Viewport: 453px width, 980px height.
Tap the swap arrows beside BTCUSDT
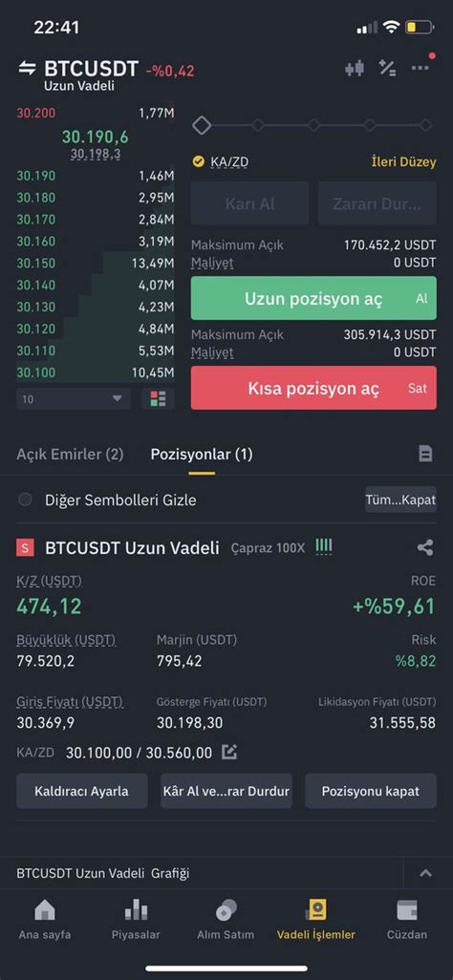point(28,69)
